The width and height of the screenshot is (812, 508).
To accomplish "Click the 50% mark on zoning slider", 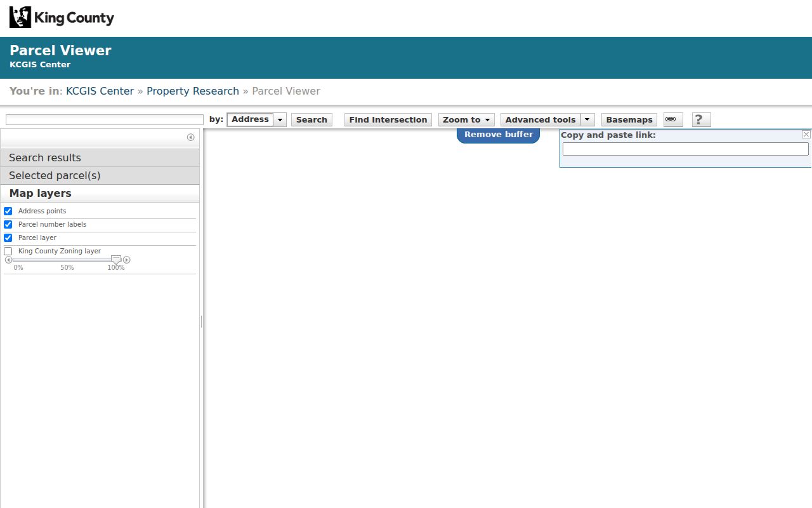I will tap(67, 267).
